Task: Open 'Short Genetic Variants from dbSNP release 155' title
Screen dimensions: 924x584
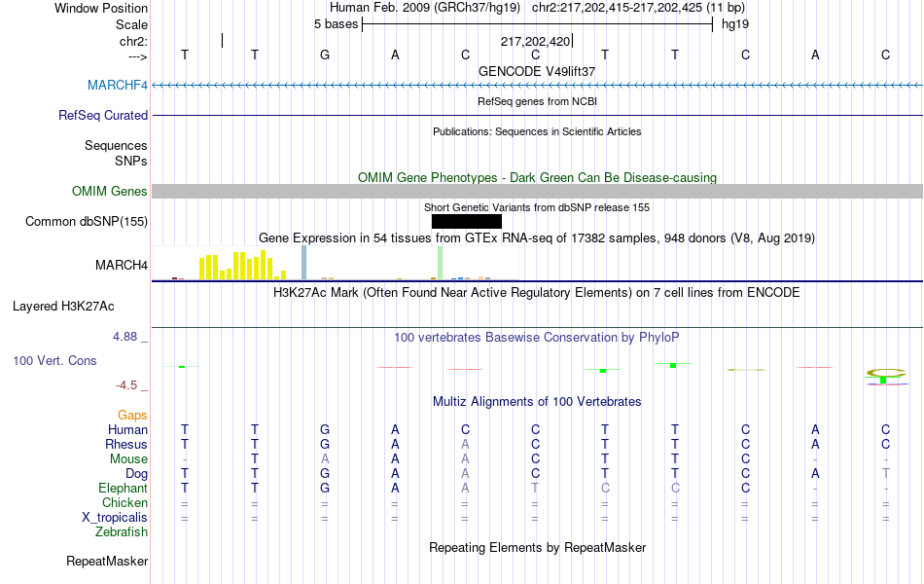Action: click(537, 207)
